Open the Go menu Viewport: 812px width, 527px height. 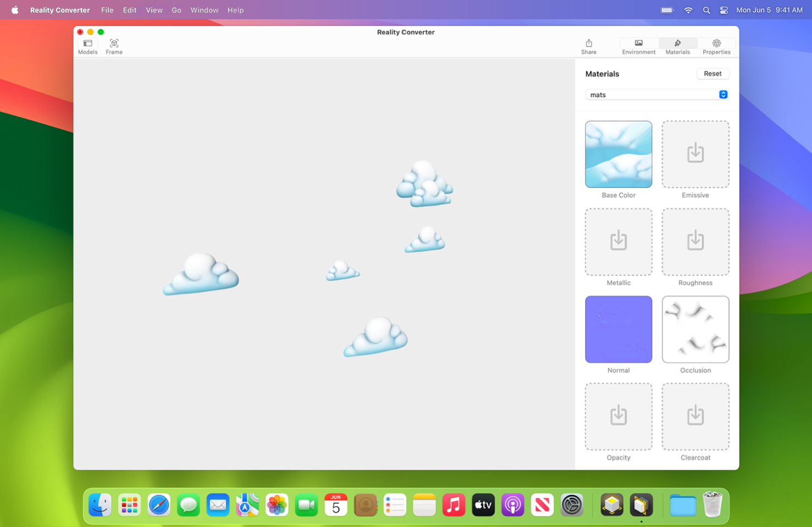(x=176, y=10)
